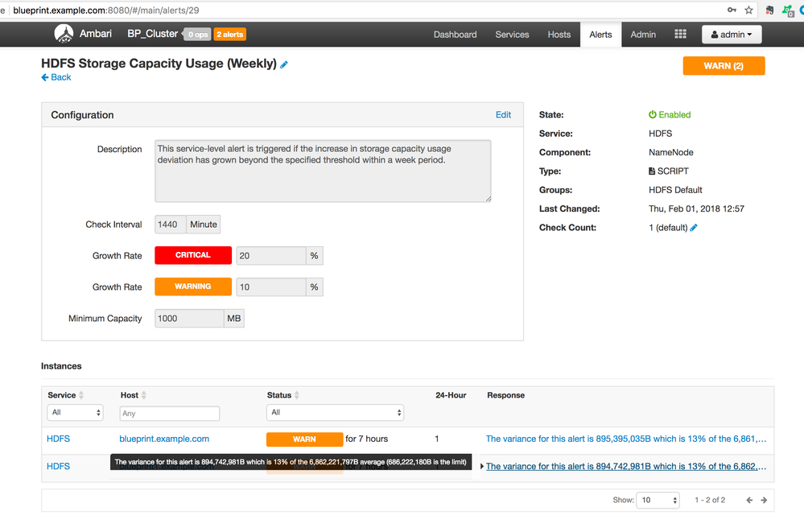Open the blueprint.example.com host link
The image size is (804, 532).
tap(164, 439)
